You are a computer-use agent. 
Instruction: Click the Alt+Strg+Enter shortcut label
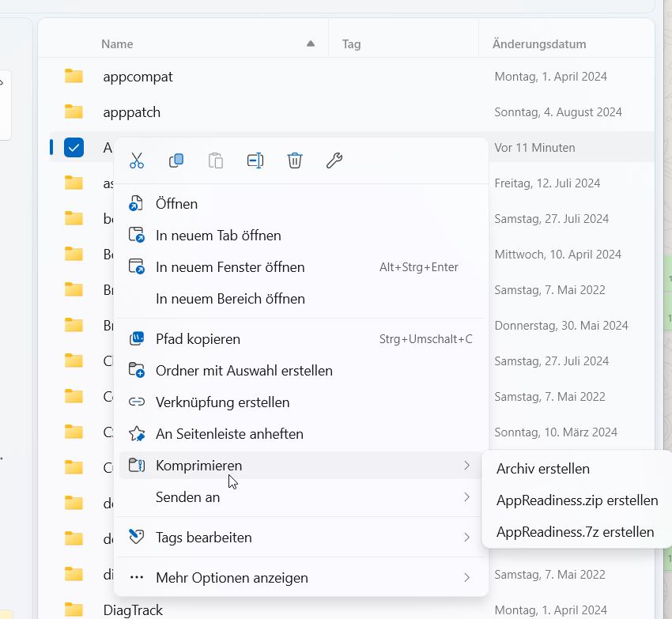click(x=419, y=267)
